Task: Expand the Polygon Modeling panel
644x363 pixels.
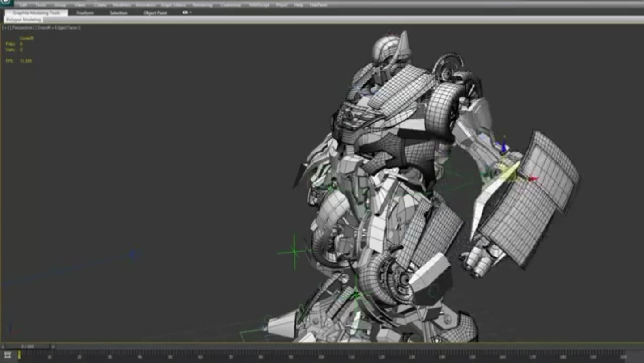Action: 24,20
